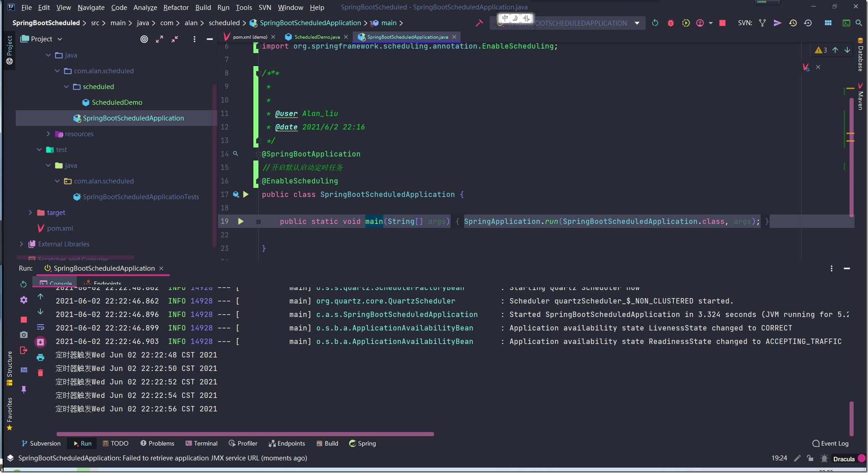Jump to next highlighted error arrow

(847, 50)
